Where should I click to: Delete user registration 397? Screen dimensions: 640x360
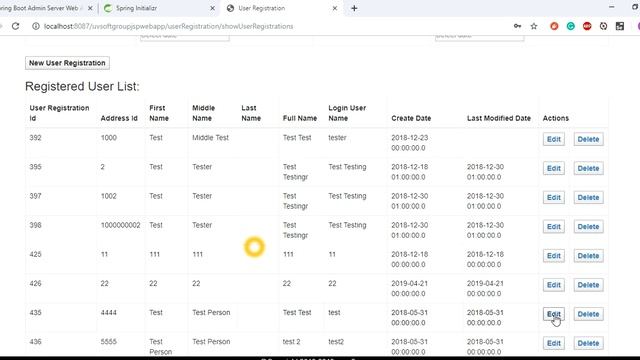pyautogui.click(x=588, y=198)
